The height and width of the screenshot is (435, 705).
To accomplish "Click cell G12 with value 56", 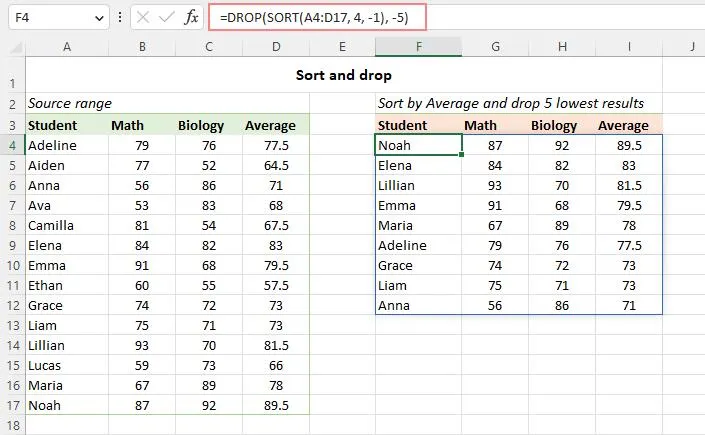I will coord(495,305).
